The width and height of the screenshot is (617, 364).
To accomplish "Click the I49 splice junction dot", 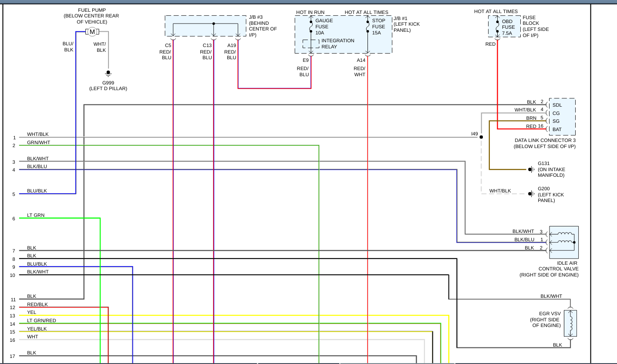I will 481,137.
